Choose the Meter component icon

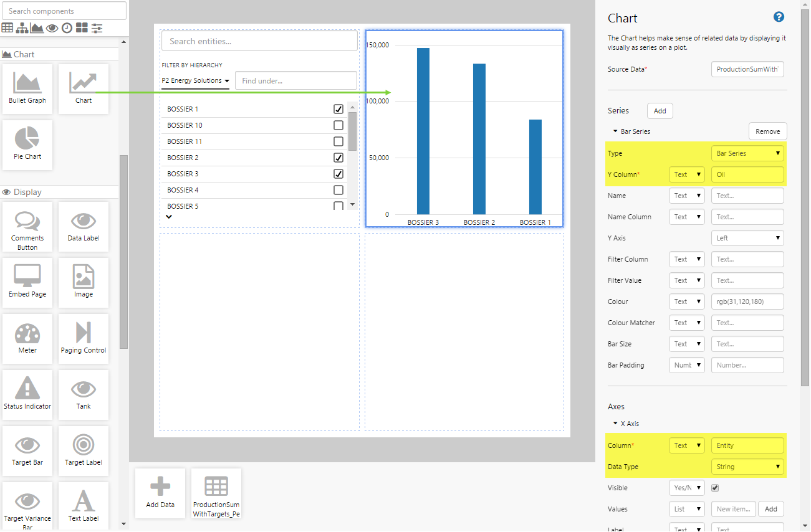(27, 338)
